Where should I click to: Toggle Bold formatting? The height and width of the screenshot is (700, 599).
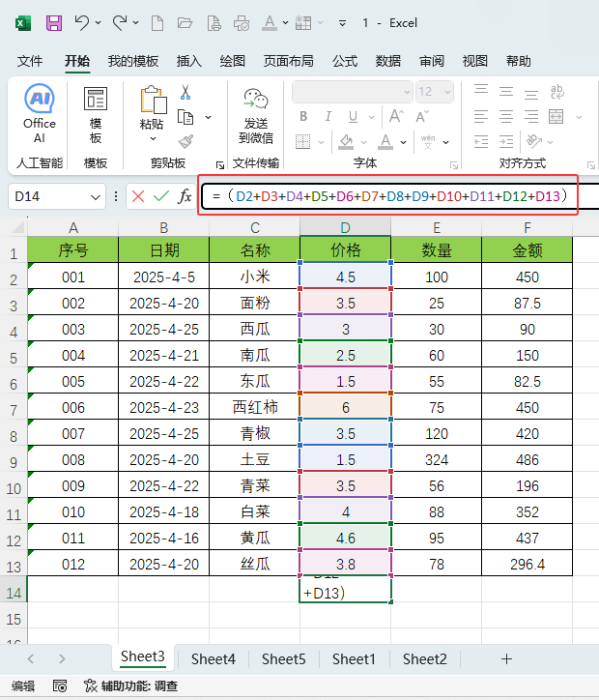[303, 117]
